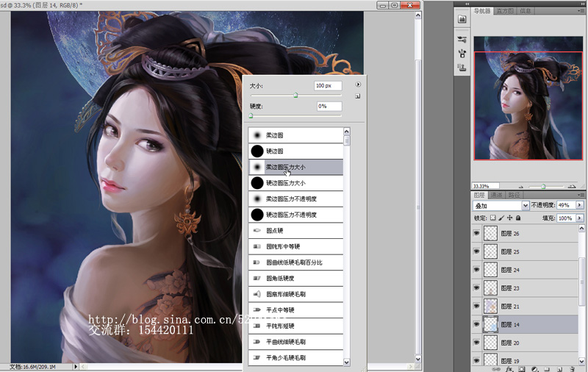The width and height of the screenshot is (588, 372).
Task: Click the hardness field showing 0%
Action: coord(329,106)
